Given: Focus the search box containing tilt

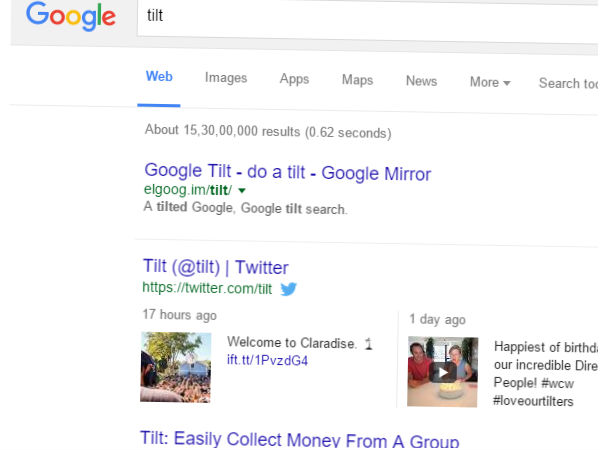Looking at the screenshot, I should [368, 19].
